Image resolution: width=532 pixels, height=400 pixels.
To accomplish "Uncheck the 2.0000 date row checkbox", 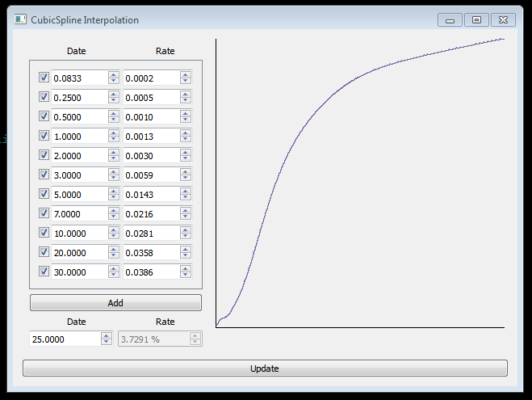I will tap(44, 155).
